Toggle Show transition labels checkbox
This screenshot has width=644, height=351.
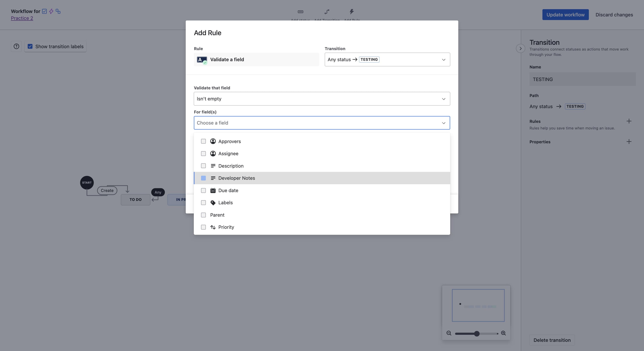tap(30, 46)
